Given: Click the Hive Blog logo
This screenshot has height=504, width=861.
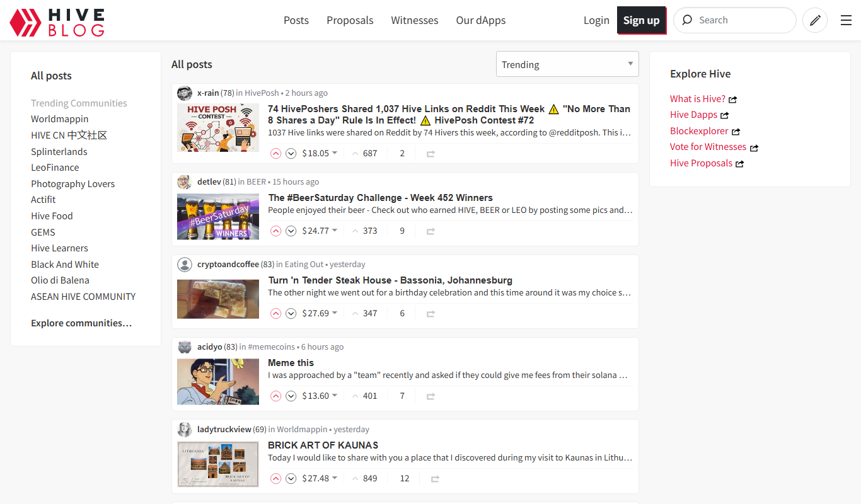Looking at the screenshot, I should [x=57, y=22].
